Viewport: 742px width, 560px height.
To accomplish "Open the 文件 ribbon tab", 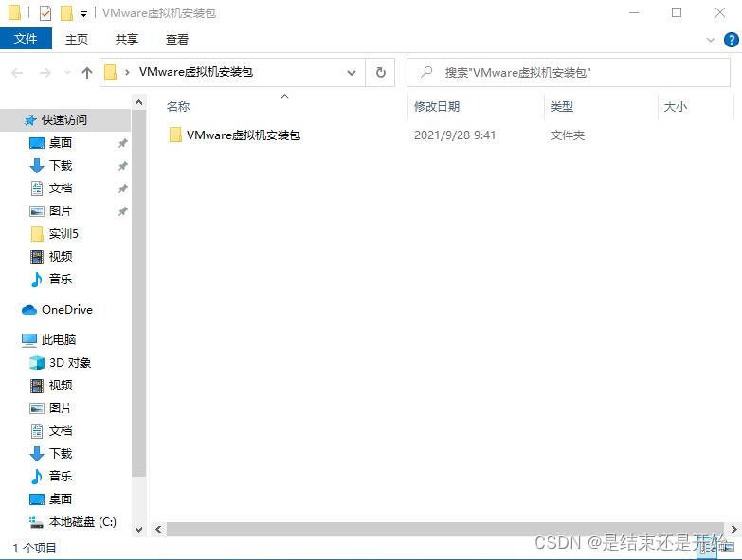I will (x=26, y=39).
